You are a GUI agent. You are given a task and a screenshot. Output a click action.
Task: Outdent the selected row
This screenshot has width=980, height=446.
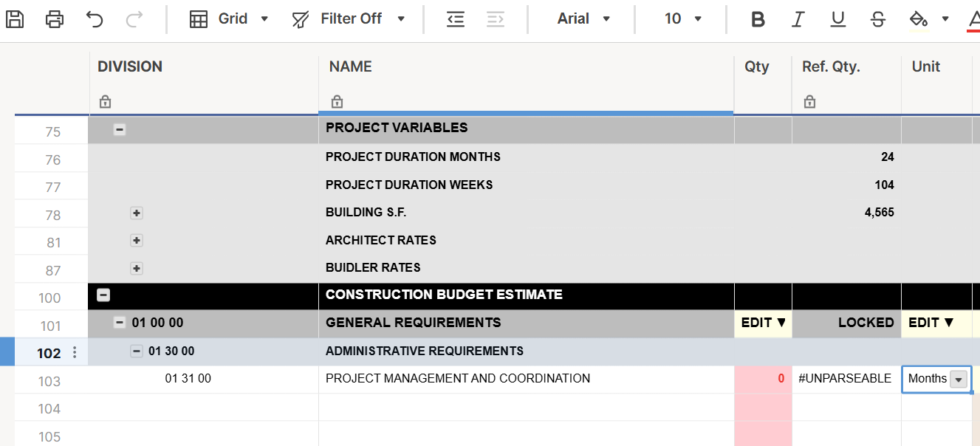pos(456,18)
